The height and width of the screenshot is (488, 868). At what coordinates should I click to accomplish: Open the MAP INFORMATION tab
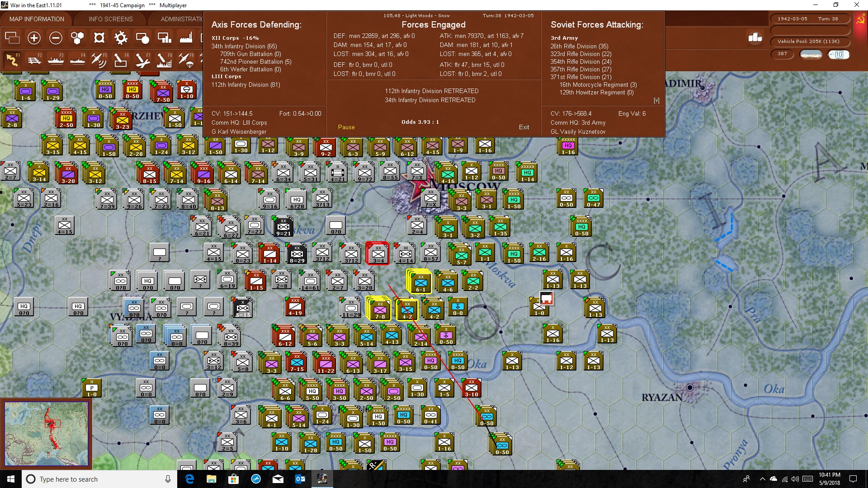click(37, 19)
